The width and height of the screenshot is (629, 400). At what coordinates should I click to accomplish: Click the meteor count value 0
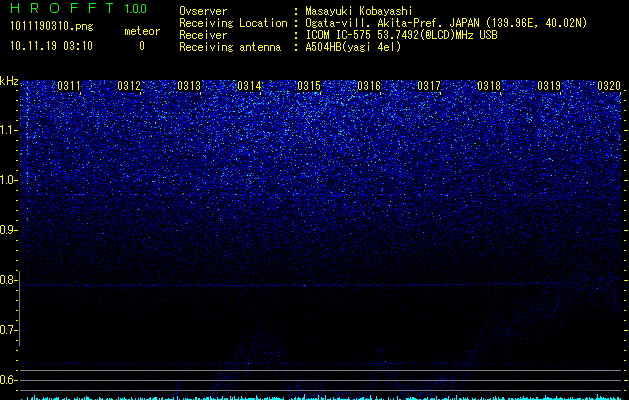coord(142,46)
